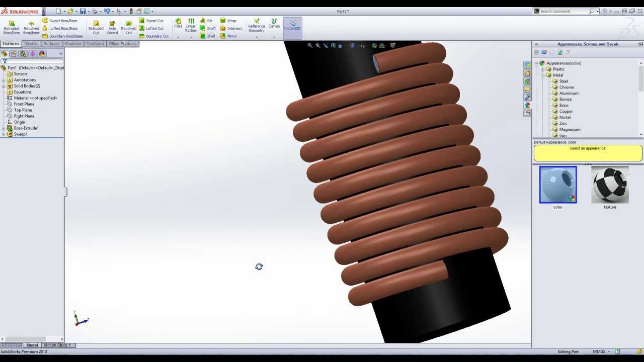Screen dimensions: 644x362
Task: Select the Wrap feature
Action: [x=228, y=21]
